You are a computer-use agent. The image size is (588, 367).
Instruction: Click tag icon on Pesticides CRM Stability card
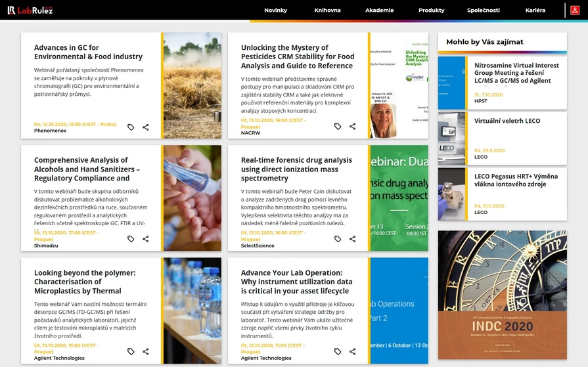[x=338, y=127]
